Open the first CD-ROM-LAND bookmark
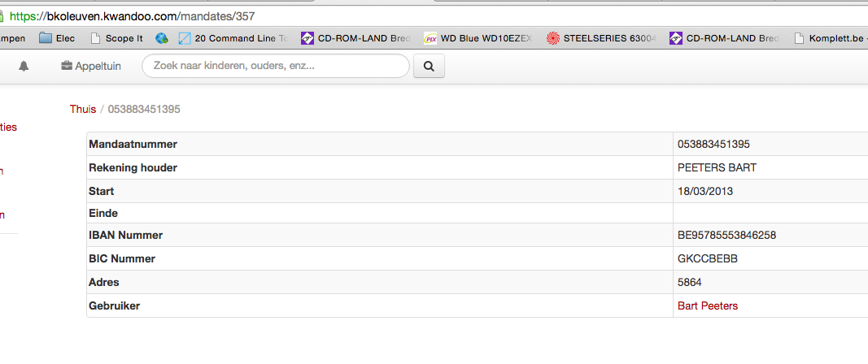This screenshot has width=868, height=364. coord(356,38)
